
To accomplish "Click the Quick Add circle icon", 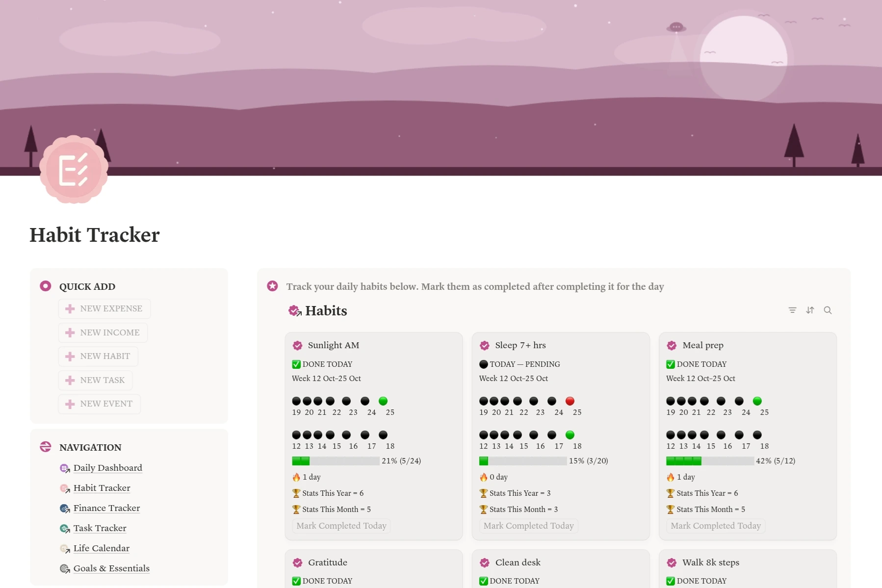I will tap(46, 286).
